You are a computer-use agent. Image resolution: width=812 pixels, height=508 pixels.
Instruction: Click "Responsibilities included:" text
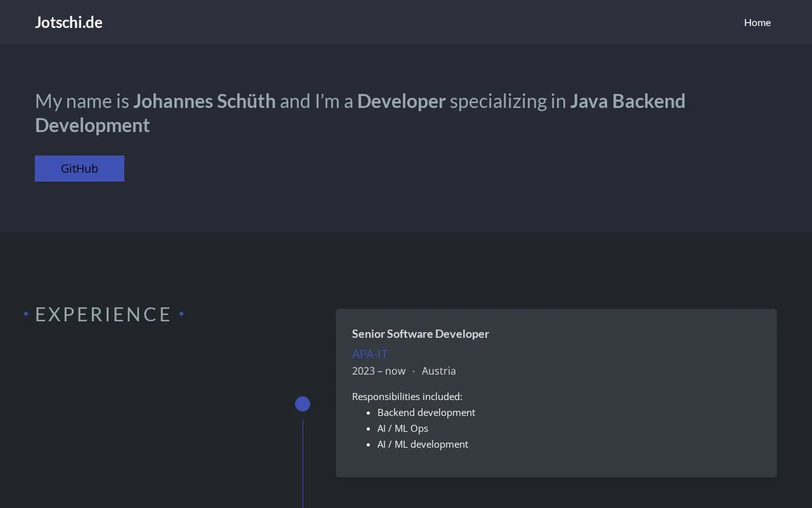pyautogui.click(x=407, y=396)
